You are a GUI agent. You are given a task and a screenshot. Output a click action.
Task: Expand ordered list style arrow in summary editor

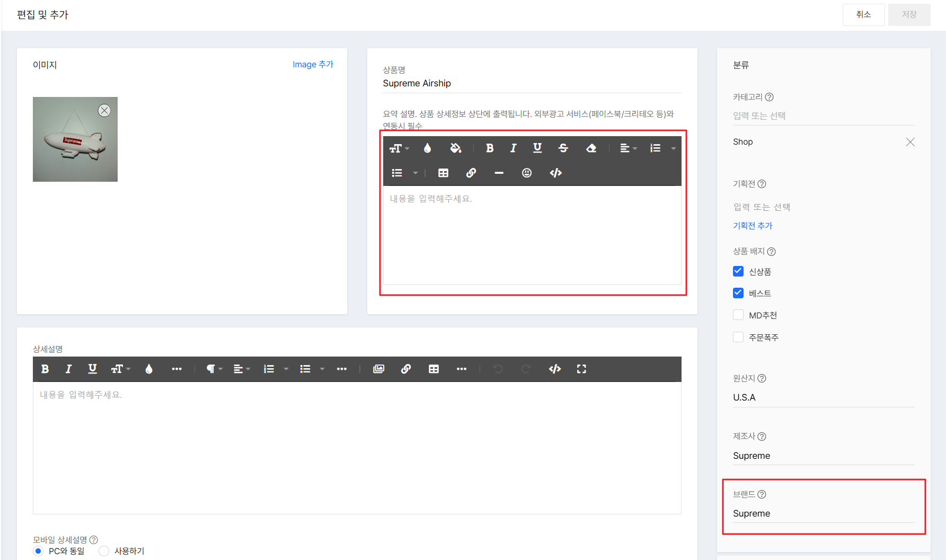click(674, 148)
